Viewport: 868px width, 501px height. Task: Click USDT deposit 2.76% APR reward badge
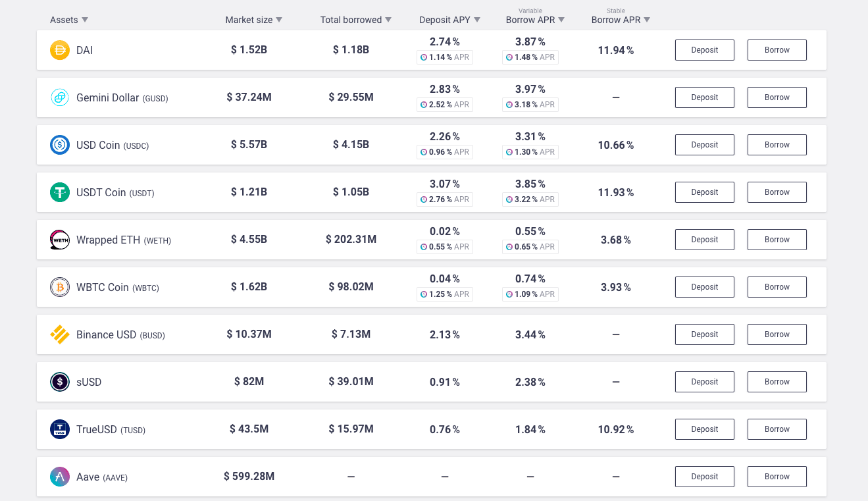445,199
